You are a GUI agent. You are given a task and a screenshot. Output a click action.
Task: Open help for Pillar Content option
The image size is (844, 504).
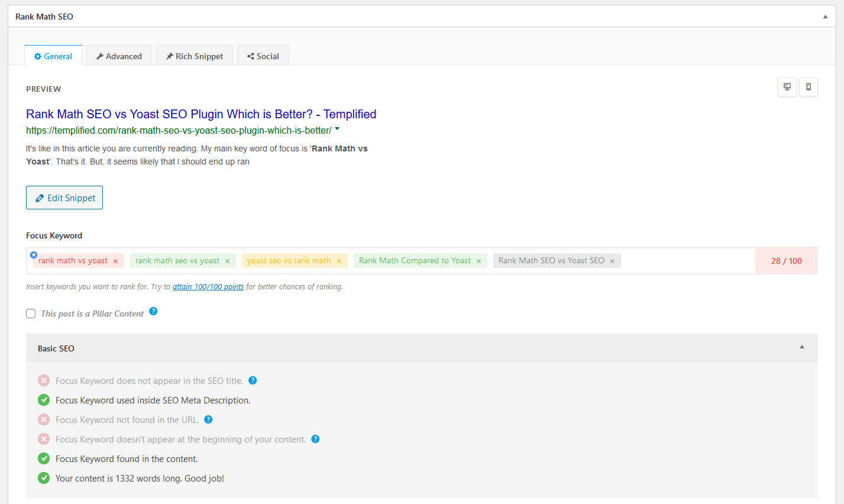point(153,311)
